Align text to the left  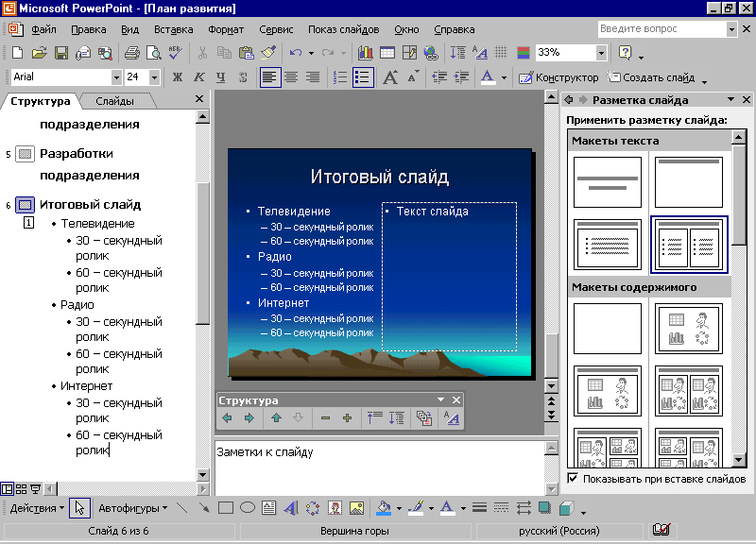(270, 77)
